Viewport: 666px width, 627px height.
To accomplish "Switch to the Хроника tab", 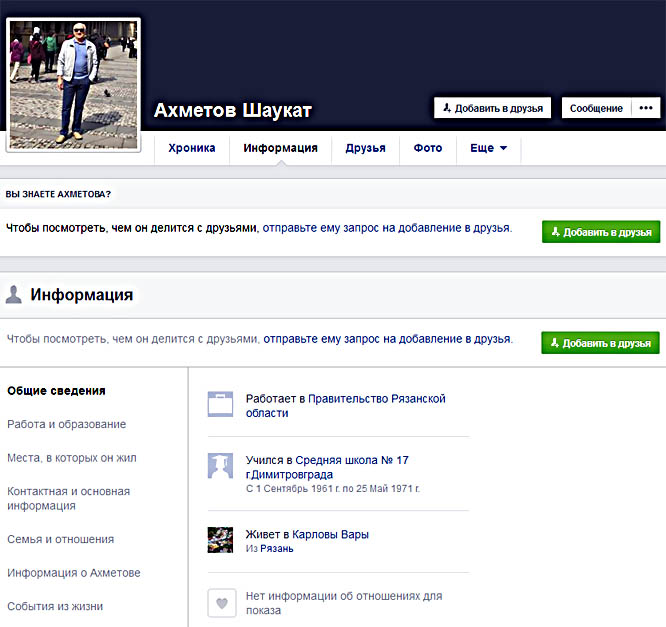I will 192,148.
